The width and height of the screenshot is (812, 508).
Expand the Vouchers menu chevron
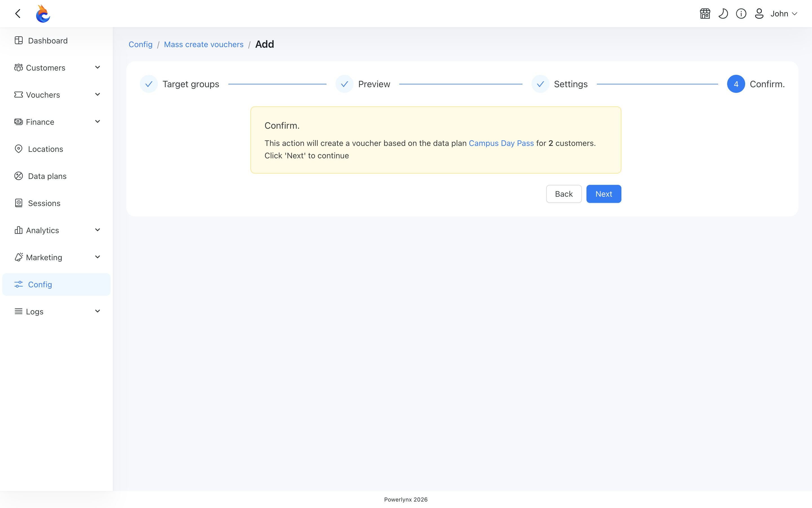tap(98, 95)
